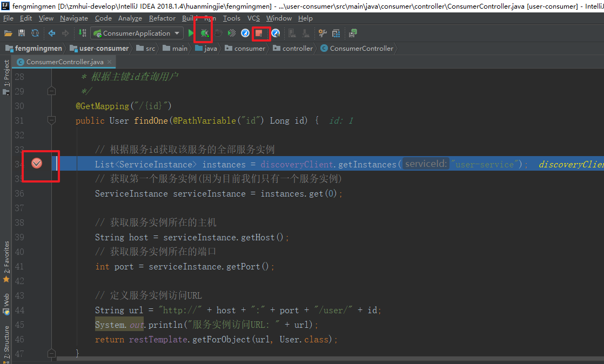The width and height of the screenshot is (604, 364).
Task: Select consumer package in breadcrumb bar
Action: point(245,48)
